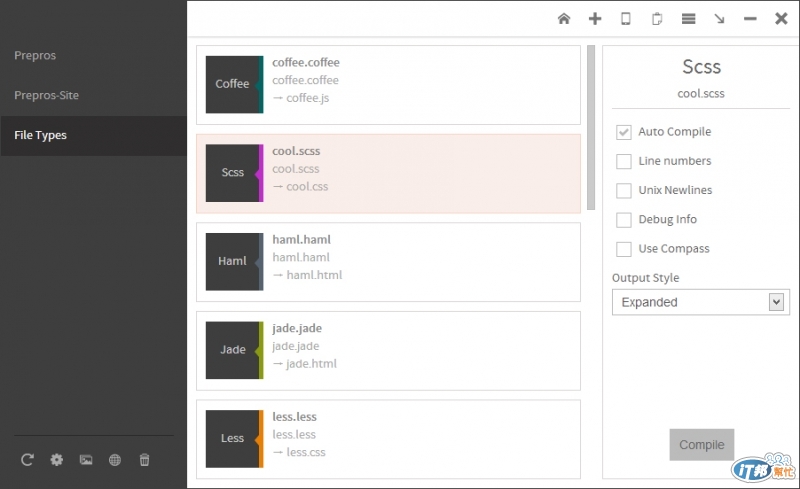Click the coffee.js output path
The image size is (800, 489).
tap(308, 98)
